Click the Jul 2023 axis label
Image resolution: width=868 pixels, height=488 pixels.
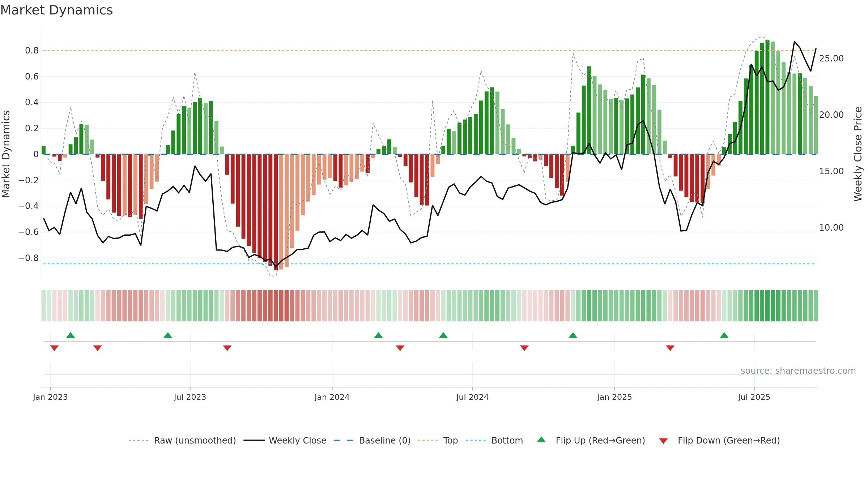190,397
